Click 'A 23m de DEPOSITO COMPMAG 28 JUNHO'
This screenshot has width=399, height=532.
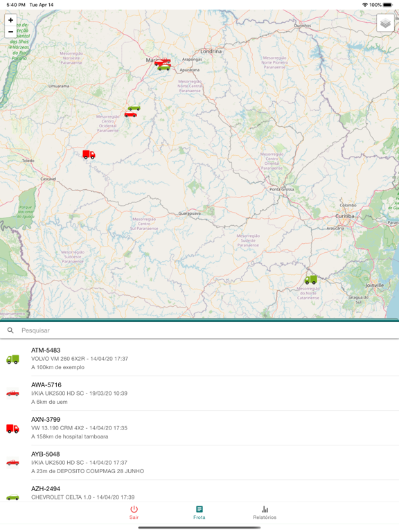pyautogui.click(x=87, y=471)
